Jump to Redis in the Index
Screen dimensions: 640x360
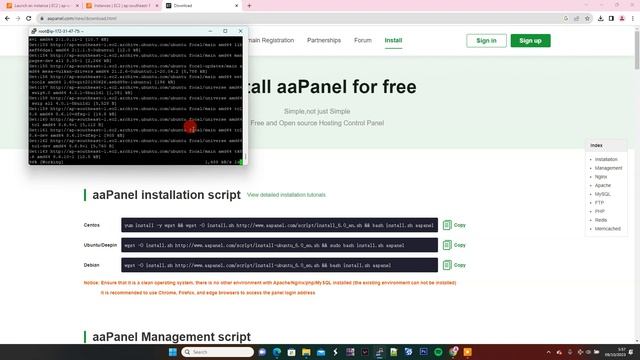coord(601,220)
